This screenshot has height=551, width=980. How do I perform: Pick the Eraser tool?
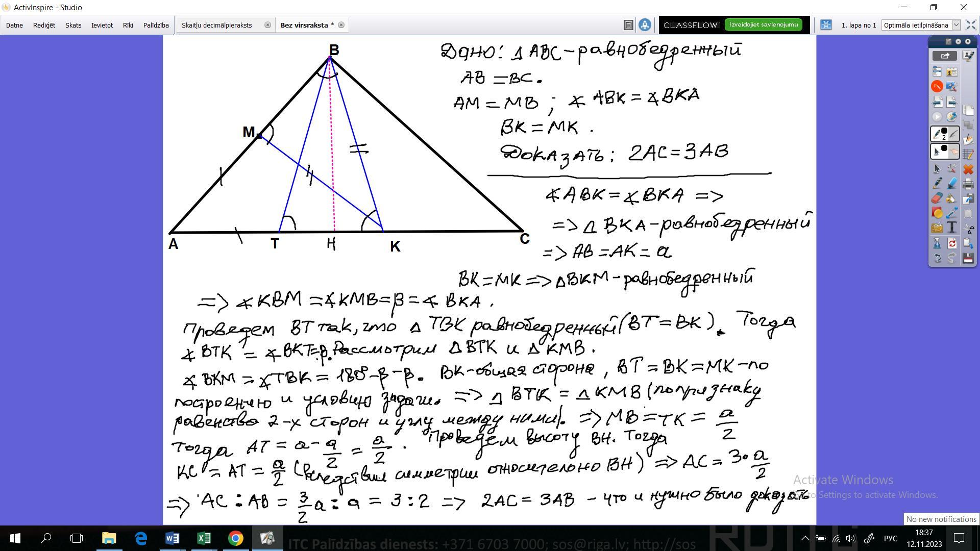click(x=937, y=198)
